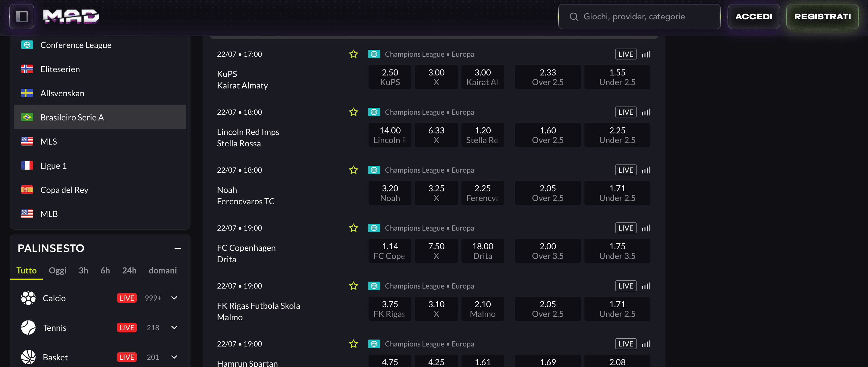Select the Brasileiro Serie A flag icon

pyautogui.click(x=27, y=117)
